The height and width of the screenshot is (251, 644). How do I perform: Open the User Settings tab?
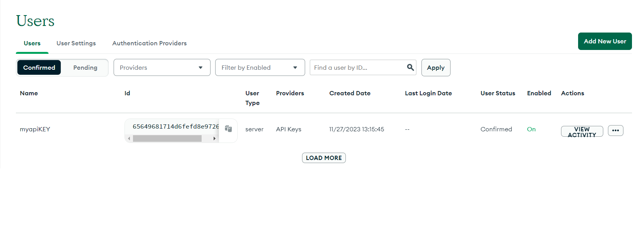[x=76, y=43]
